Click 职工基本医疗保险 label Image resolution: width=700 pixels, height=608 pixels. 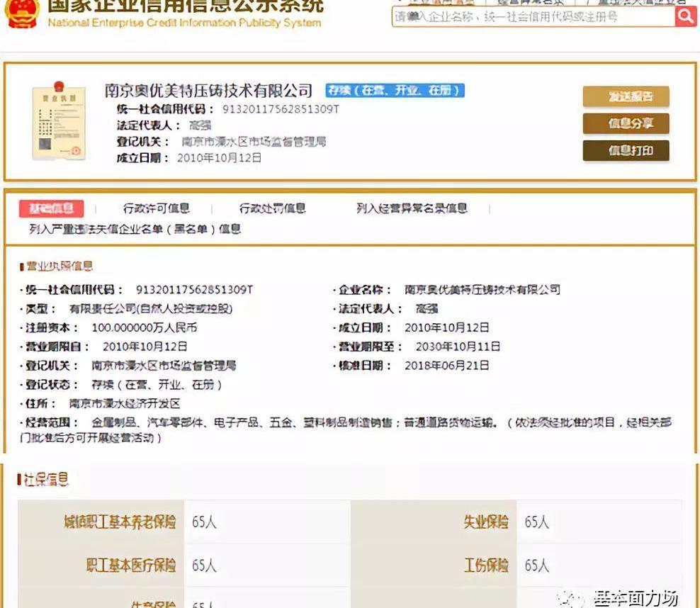coord(131,565)
